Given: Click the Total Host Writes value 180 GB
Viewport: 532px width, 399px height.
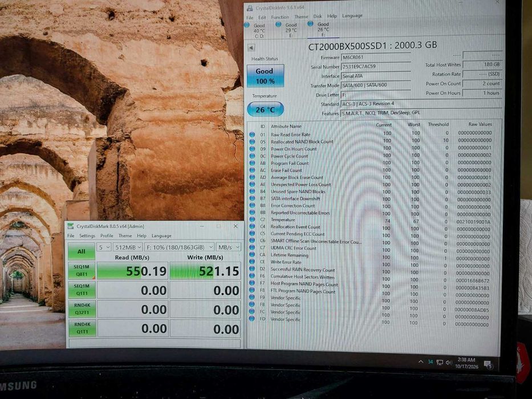Looking at the screenshot, I should [482, 64].
